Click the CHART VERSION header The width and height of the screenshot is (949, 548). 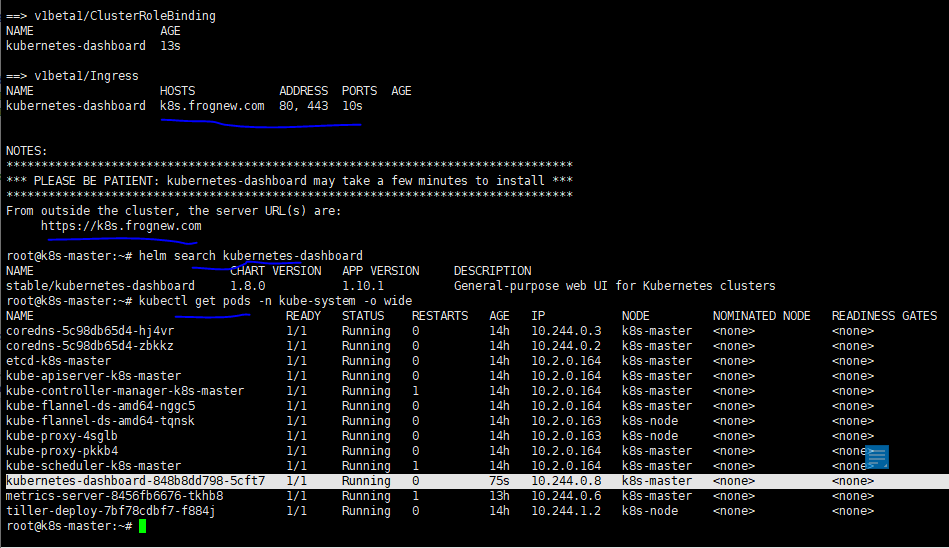pyautogui.click(x=275, y=271)
